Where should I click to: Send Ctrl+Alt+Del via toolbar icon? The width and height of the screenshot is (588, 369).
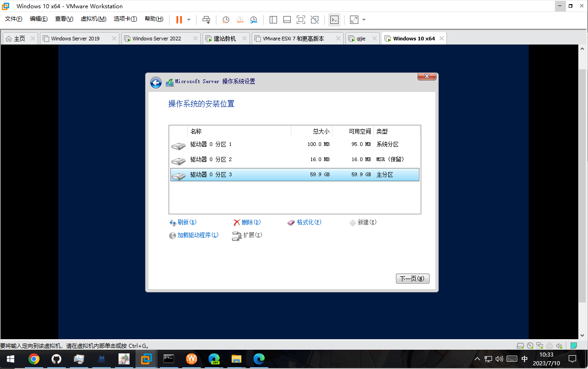[206, 20]
